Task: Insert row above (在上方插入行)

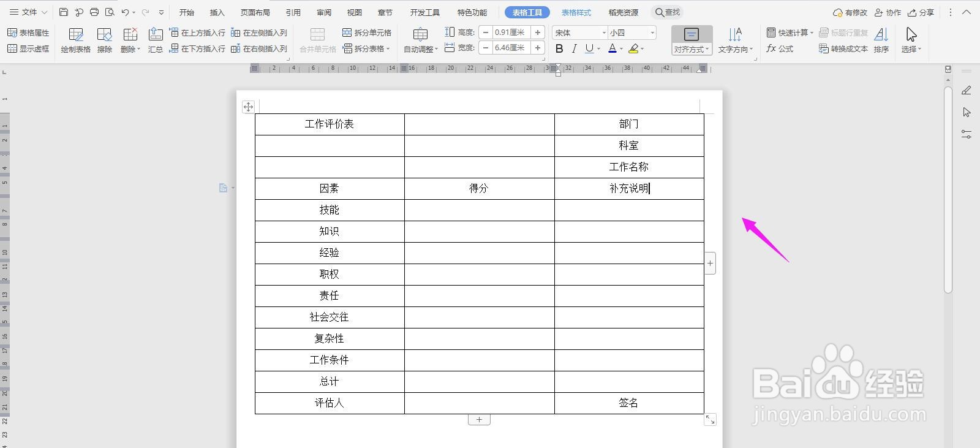Action: click(x=197, y=32)
